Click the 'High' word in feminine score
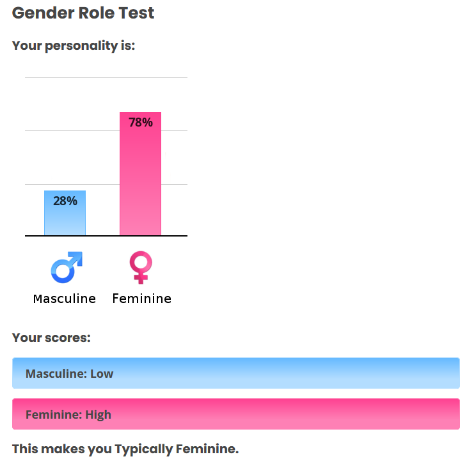This screenshot has height=466, width=476. (99, 415)
